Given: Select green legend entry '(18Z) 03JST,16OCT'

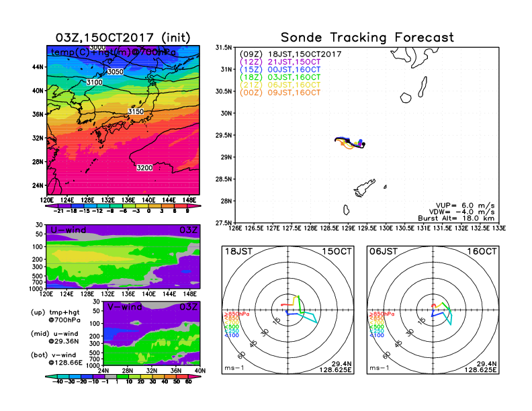Looking at the screenshot, I should click(280, 77).
